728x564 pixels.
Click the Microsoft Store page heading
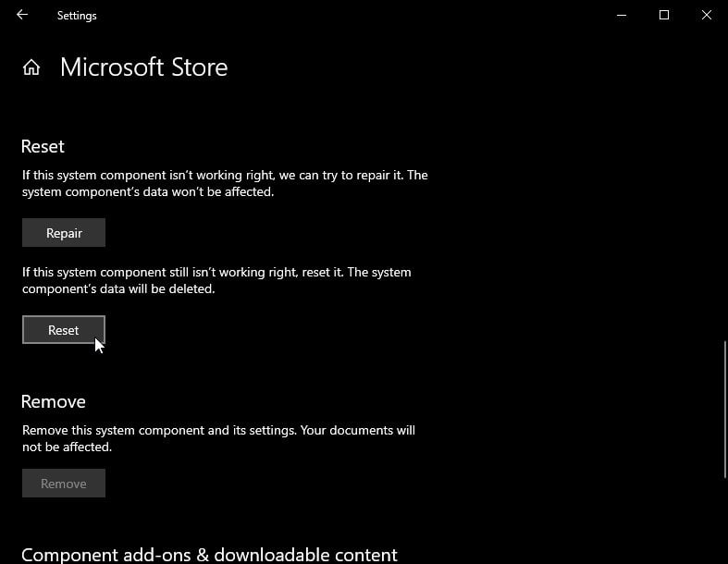[144, 67]
